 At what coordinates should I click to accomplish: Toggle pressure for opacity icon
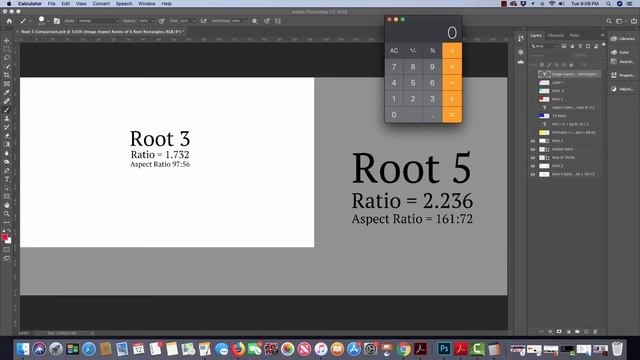pos(162,21)
